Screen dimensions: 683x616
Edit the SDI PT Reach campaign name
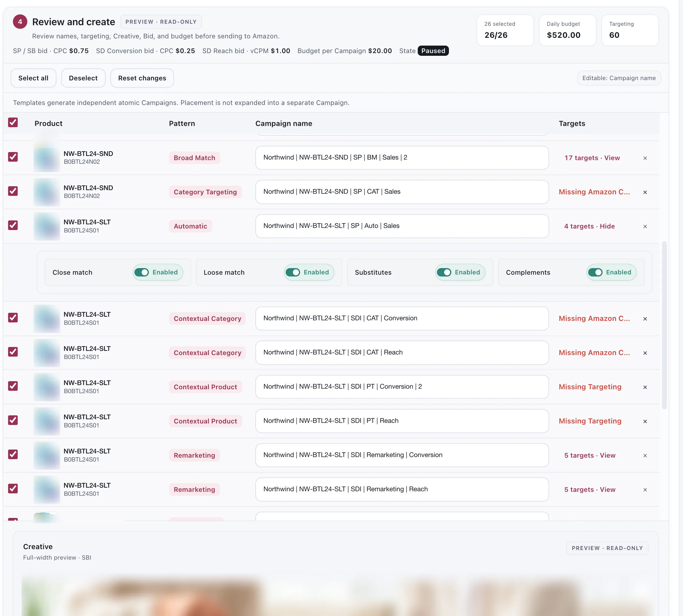click(x=402, y=421)
